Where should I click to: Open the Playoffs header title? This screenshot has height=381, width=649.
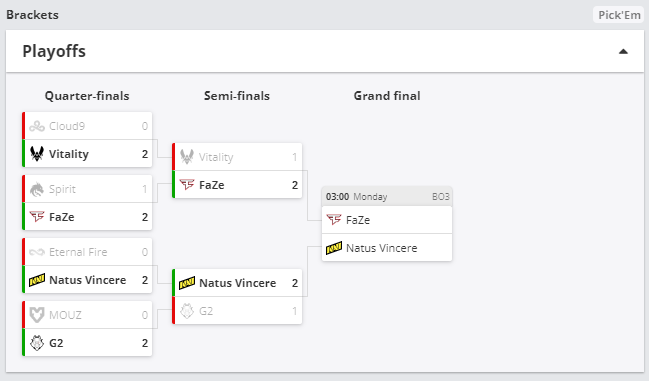click(54, 51)
